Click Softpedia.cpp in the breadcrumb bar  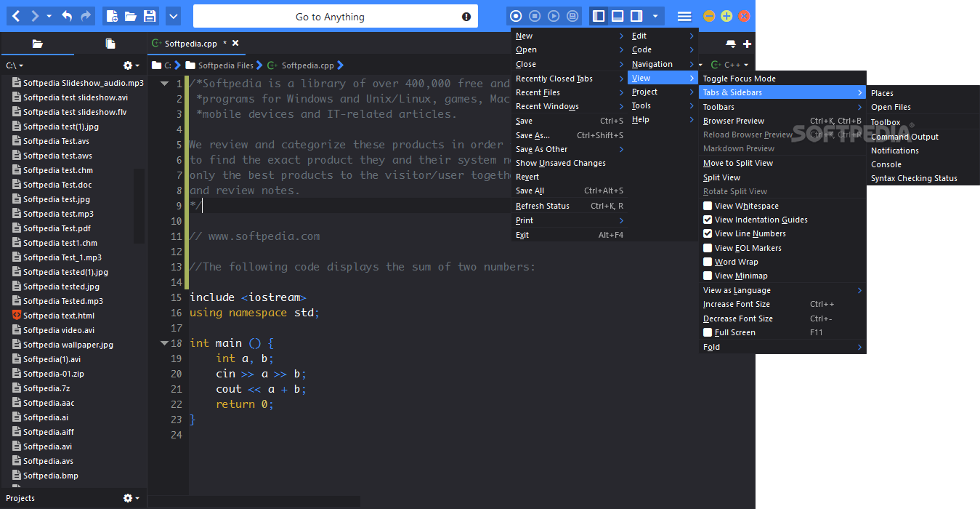[301, 65]
